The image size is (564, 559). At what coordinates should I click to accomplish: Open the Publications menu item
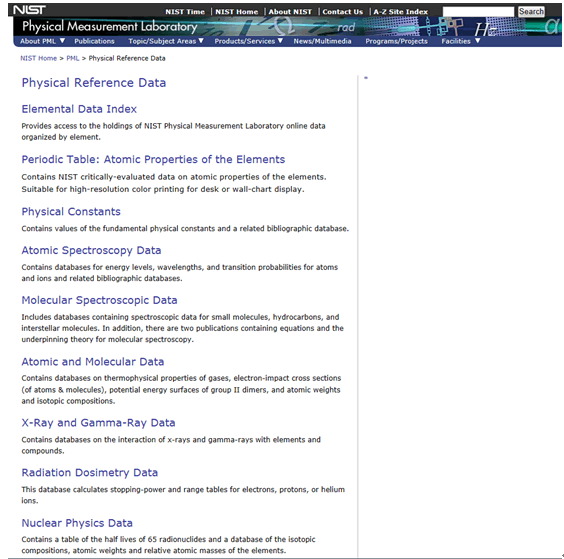94,41
